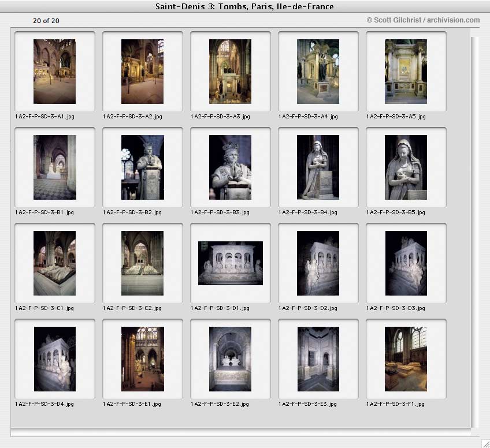Select arched tomb chamber thumbnail E2

(x=231, y=359)
